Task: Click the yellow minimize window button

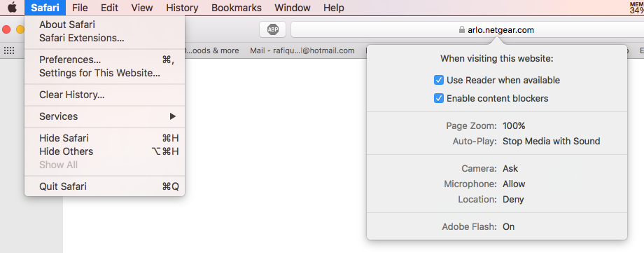Action: 20,29
